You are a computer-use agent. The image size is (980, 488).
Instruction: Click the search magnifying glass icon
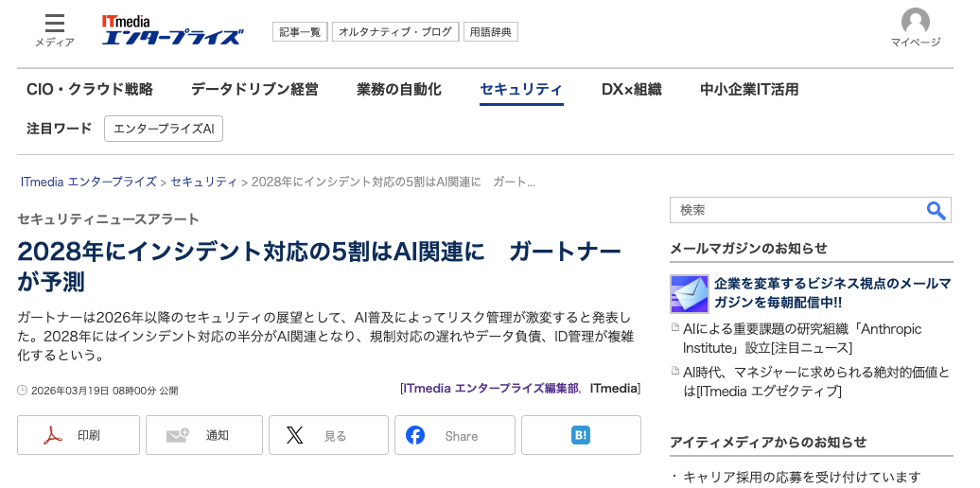click(936, 210)
